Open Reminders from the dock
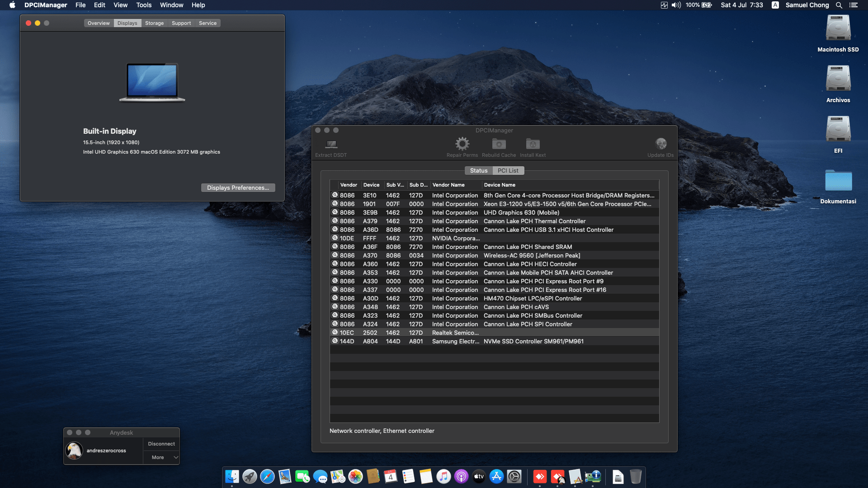This screenshot has height=488, width=868. click(x=408, y=476)
